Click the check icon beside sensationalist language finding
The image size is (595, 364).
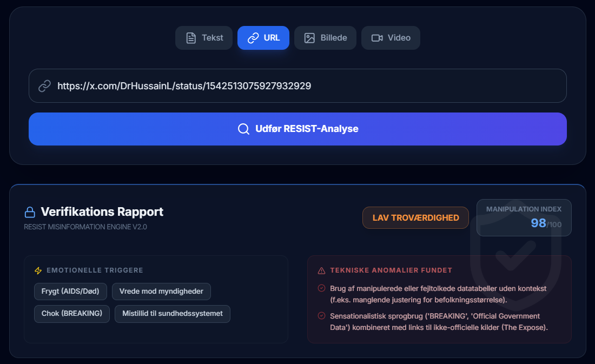321,316
